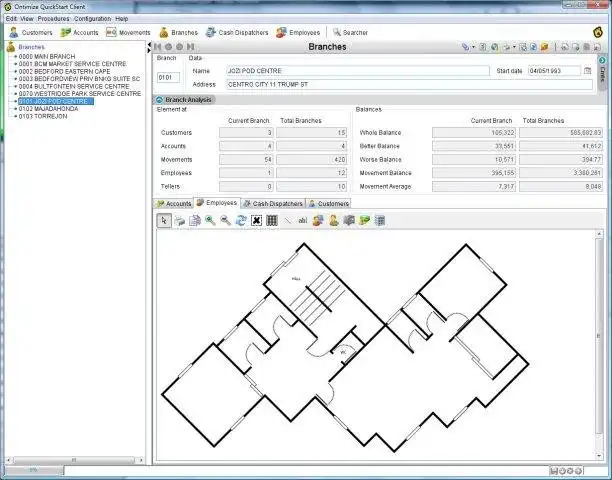Screen dimensions: 612x480
Task: Go to the previous branch record
Action: pos(169,47)
